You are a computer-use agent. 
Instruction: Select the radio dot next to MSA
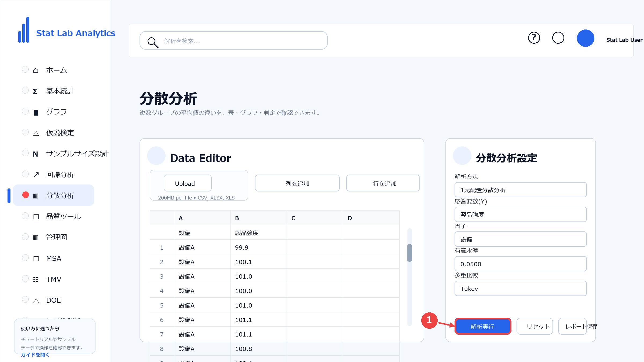pos(25,258)
